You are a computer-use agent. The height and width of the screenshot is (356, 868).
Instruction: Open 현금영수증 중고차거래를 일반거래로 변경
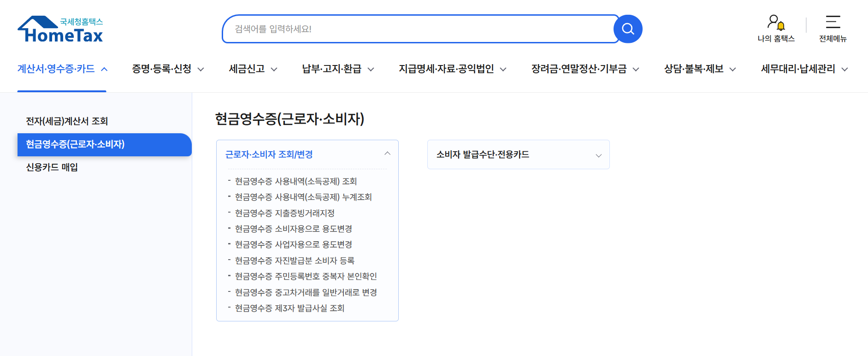point(306,292)
